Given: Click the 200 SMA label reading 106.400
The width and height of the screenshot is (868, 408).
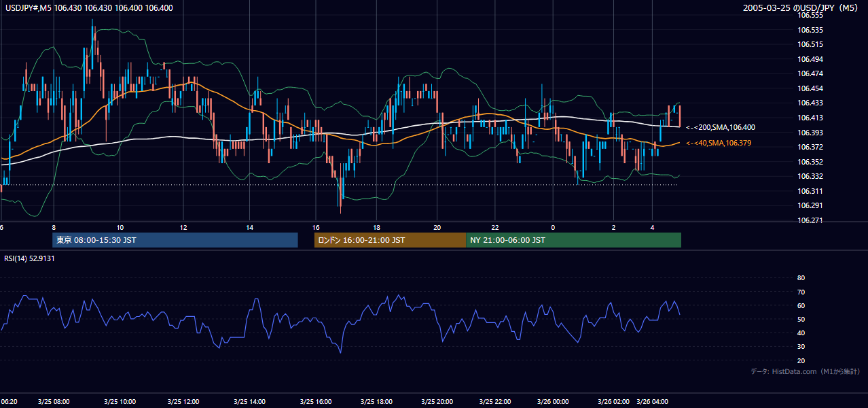Looking at the screenshot, I should click(x=721, y=127).
